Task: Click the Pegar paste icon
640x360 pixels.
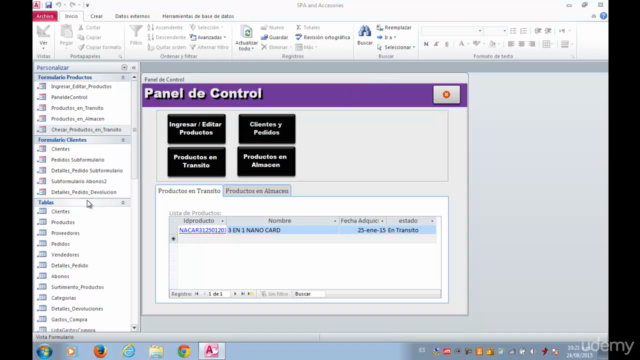Action: point(66,32)
